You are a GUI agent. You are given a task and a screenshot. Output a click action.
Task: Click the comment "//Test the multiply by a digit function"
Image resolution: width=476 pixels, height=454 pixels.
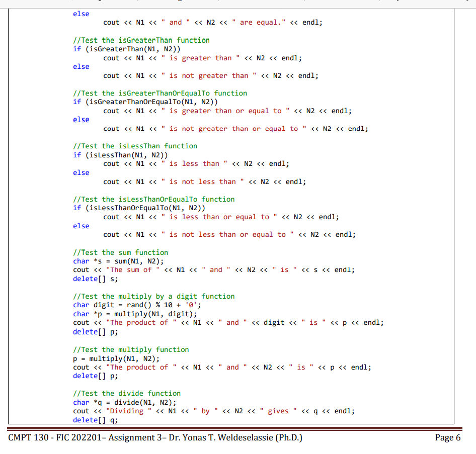tap(154, 297)
